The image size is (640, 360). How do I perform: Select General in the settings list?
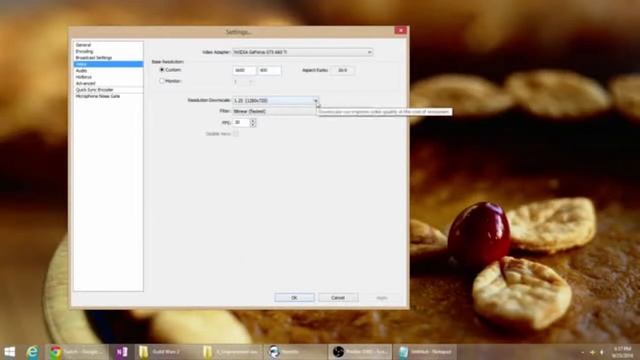tap(83, 45)
